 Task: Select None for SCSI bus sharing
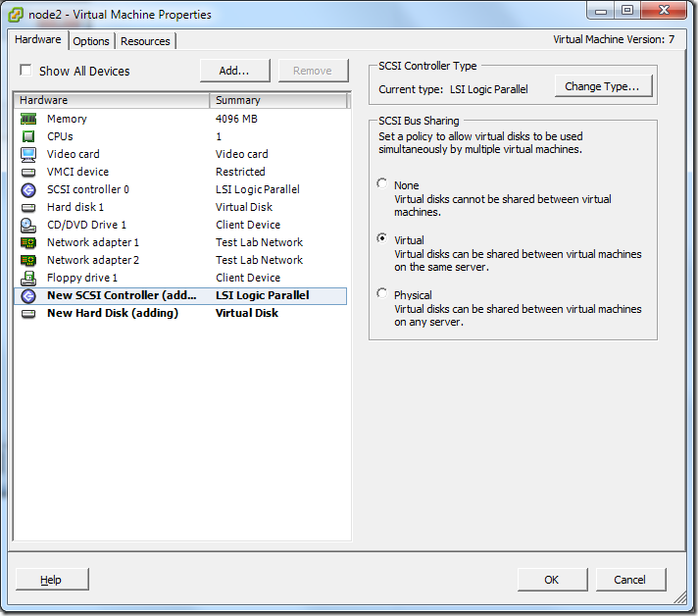381,183
